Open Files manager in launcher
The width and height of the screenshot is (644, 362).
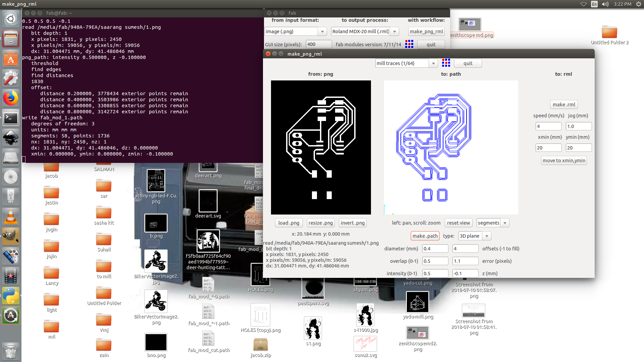coord(11,39)
